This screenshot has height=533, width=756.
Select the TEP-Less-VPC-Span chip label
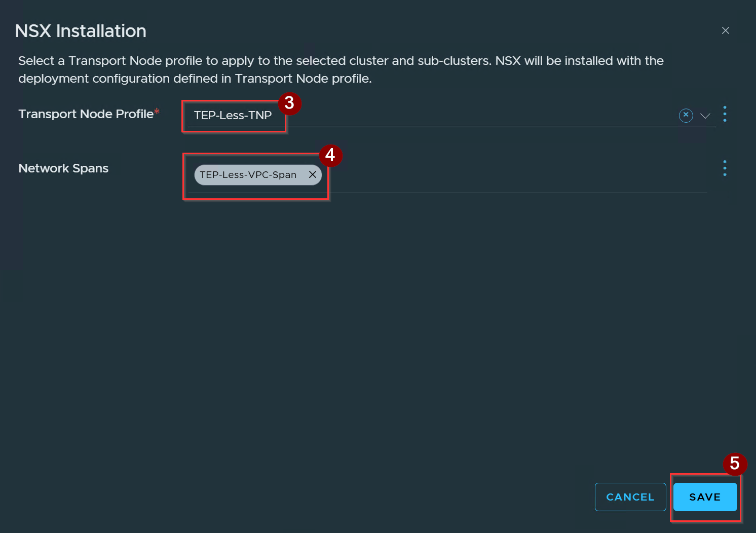coord(248,175)
